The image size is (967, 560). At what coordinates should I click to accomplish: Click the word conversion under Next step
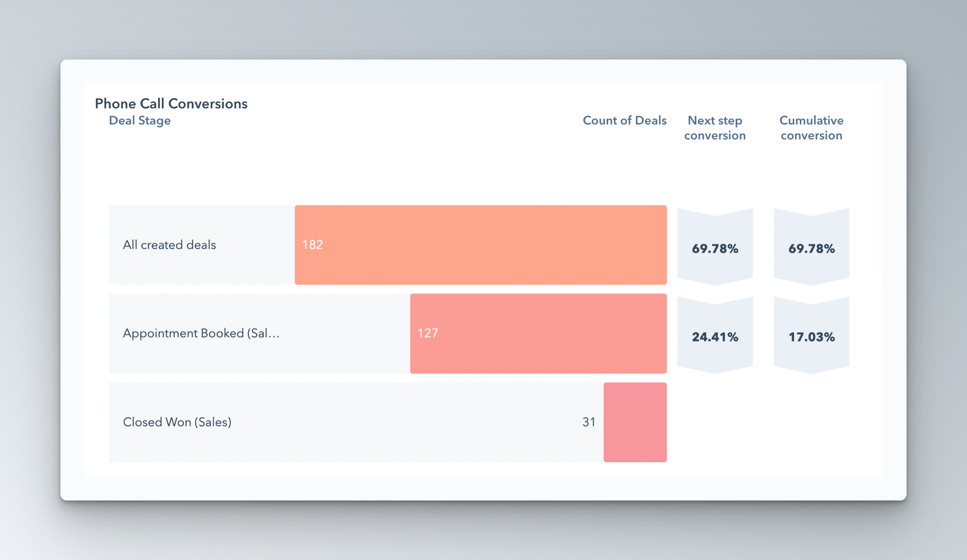pos(715,136)
